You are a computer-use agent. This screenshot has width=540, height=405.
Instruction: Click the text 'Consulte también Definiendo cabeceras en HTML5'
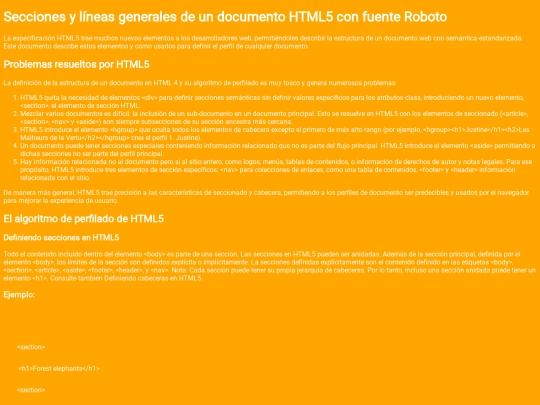(126, 278)
